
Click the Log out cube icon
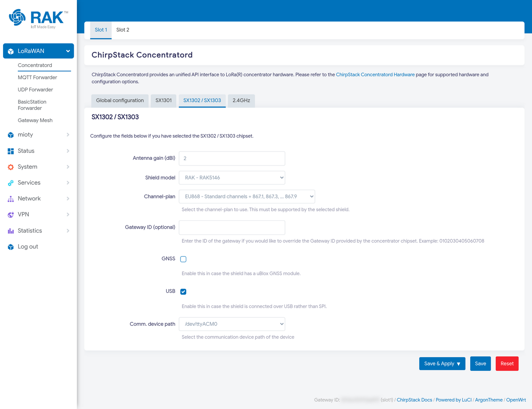point(11,247)
